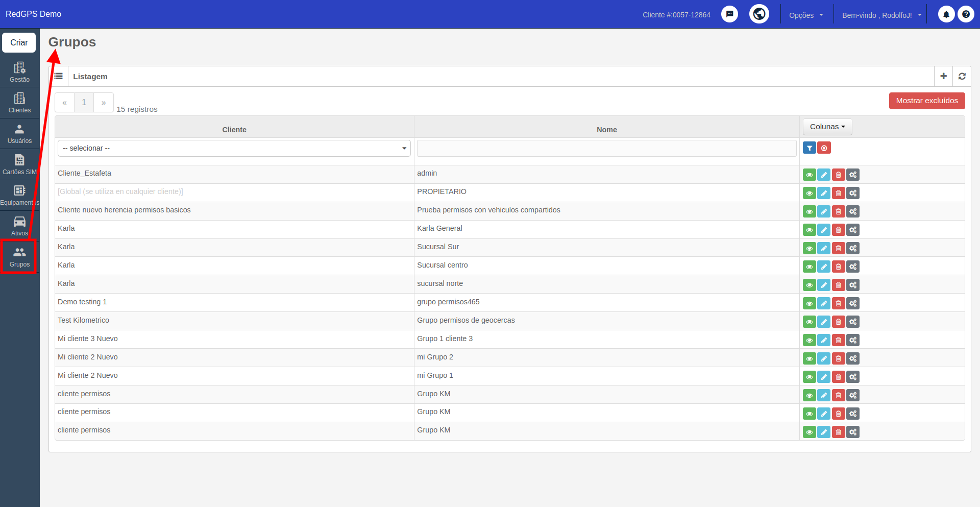
Task: Click the Criar button
Action: (x=19, y=42)
